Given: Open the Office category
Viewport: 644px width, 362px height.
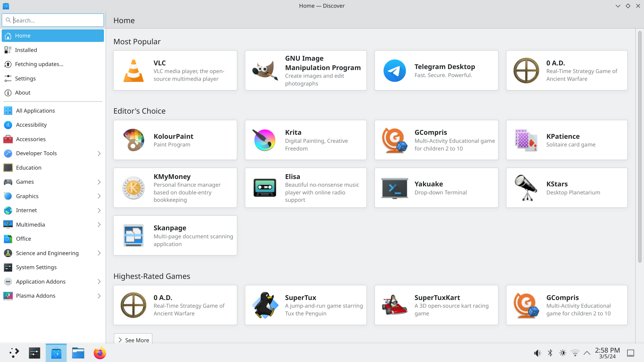Looking at the screenshot, I should coord(53,239).
